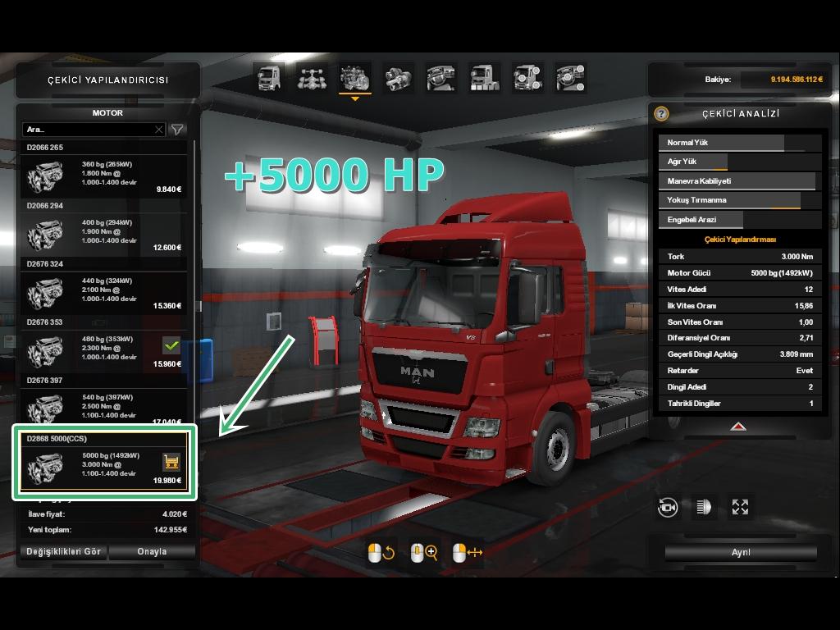840x630 pixels.
Task: Click the Yeni toplam 142.955€ line
Action: click(107, 530)
